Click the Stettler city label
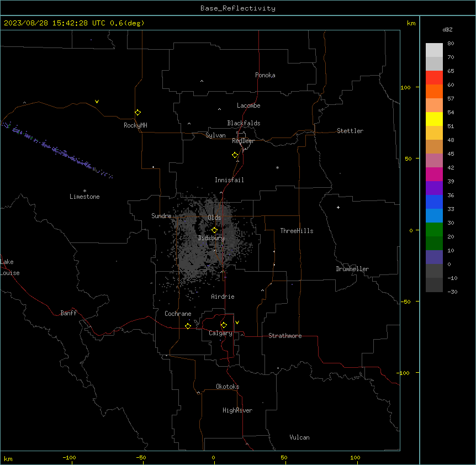The height and width of the screenshot is (465, 476). pos(350,131)
